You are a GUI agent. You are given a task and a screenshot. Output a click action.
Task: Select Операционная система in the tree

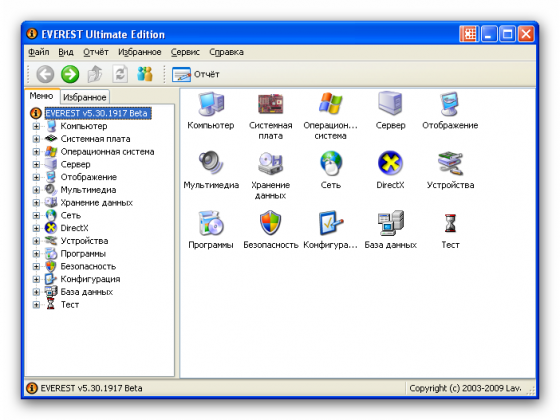(107, 152)
